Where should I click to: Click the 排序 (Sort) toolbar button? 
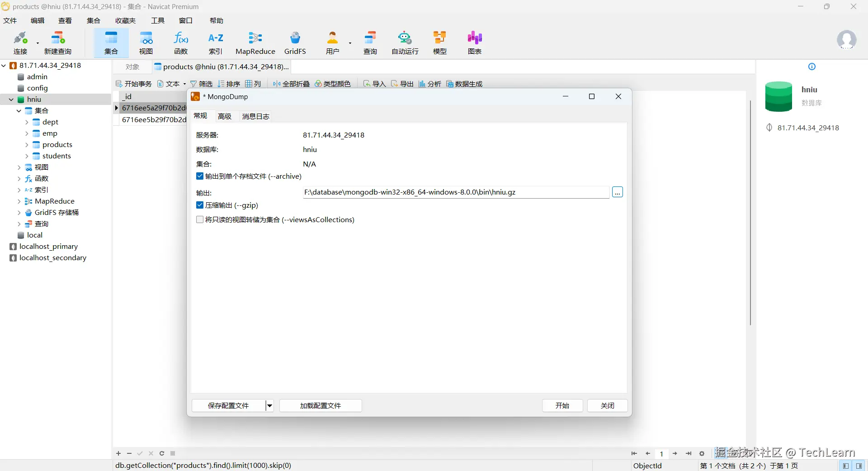pos(229,84)
